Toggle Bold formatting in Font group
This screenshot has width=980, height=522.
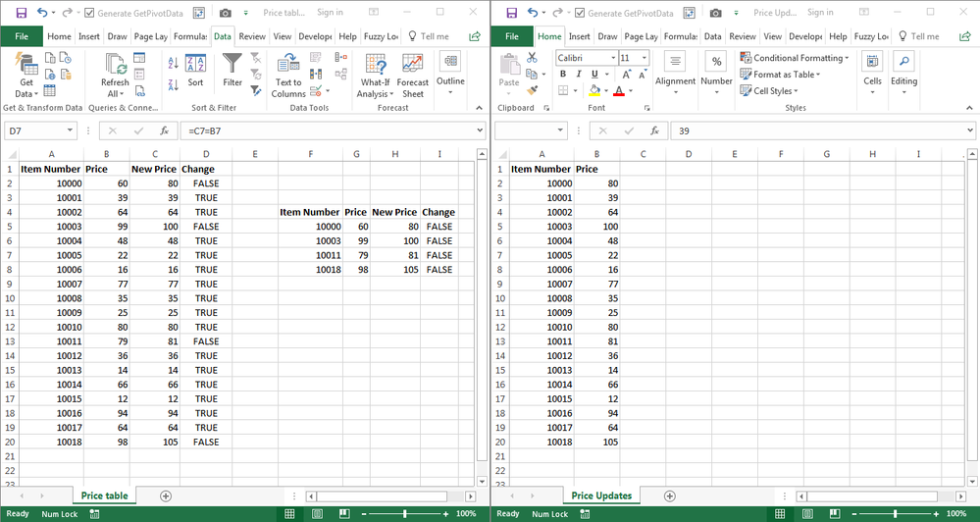point(563,75)
